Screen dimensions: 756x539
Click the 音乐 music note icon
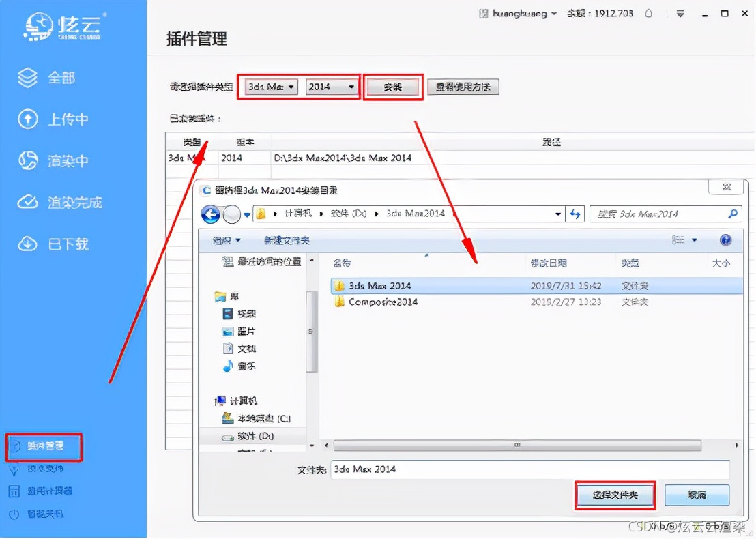(x=228, y=366)
